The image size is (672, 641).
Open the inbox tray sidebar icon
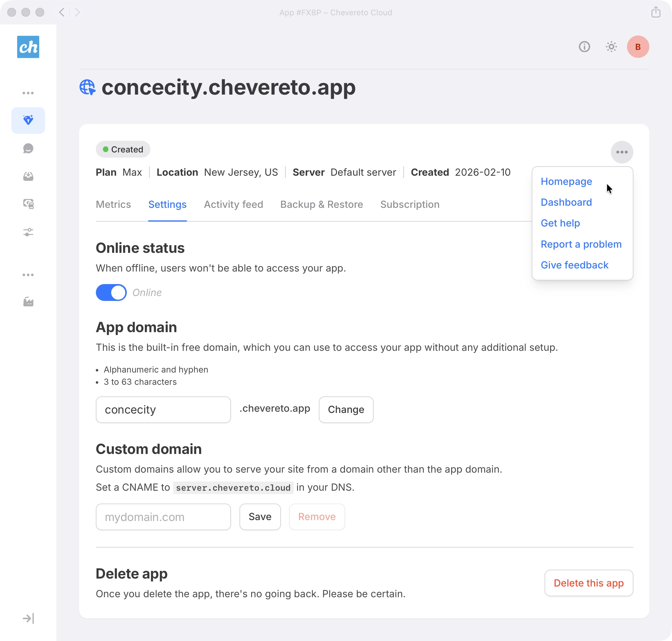(x=28, y=176)
